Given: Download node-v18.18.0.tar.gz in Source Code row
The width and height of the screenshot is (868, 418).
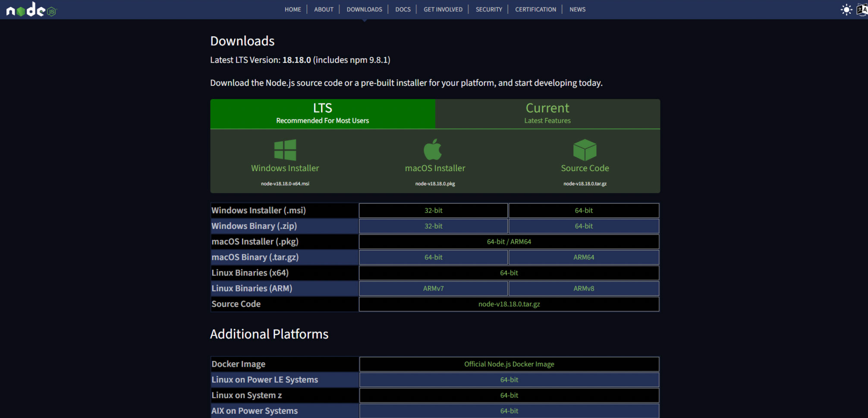Looking at the screenshot, I should pyautogui.click(x=509, y=304).
